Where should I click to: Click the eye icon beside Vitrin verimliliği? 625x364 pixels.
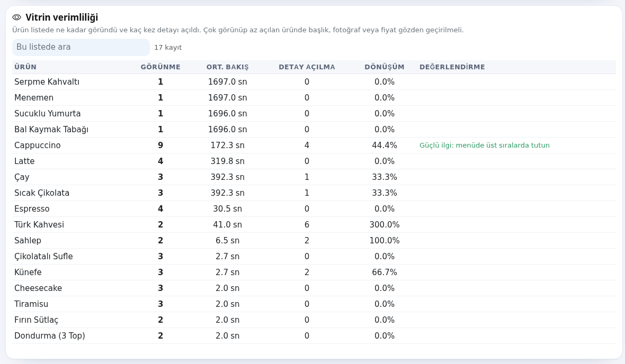17,17
